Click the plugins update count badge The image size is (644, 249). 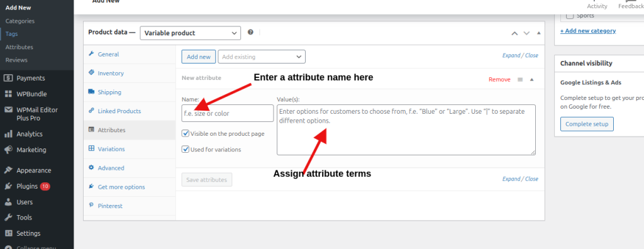tap(45, 186)
